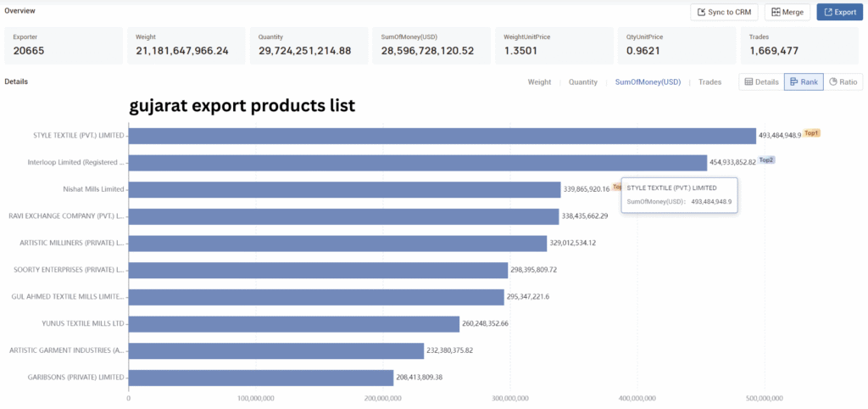
Task: Click the Trades 1,669,477 summary card
Action: coord(801,46)
